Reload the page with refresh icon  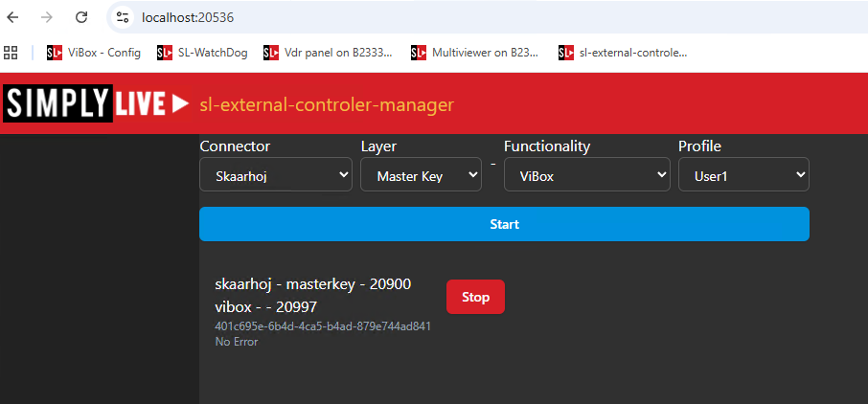pyautogui.click(x=81, y=17)
